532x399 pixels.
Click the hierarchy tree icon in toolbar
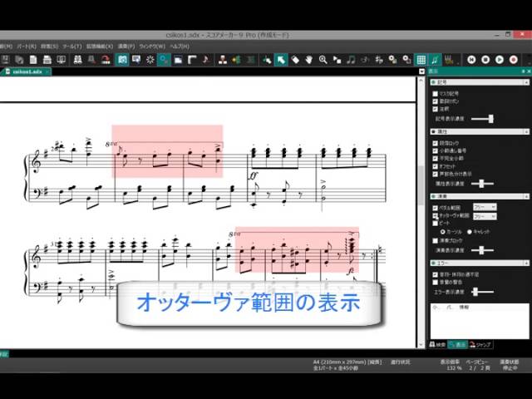[222, 60]
